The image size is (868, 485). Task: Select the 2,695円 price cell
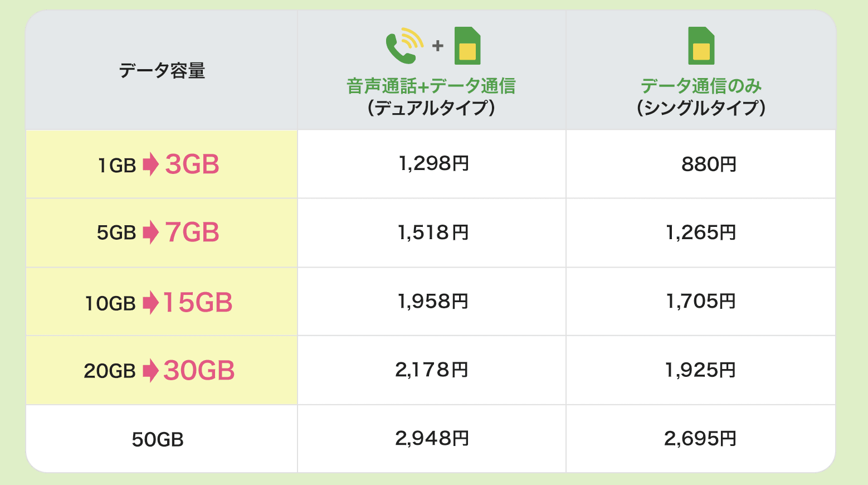700,439
